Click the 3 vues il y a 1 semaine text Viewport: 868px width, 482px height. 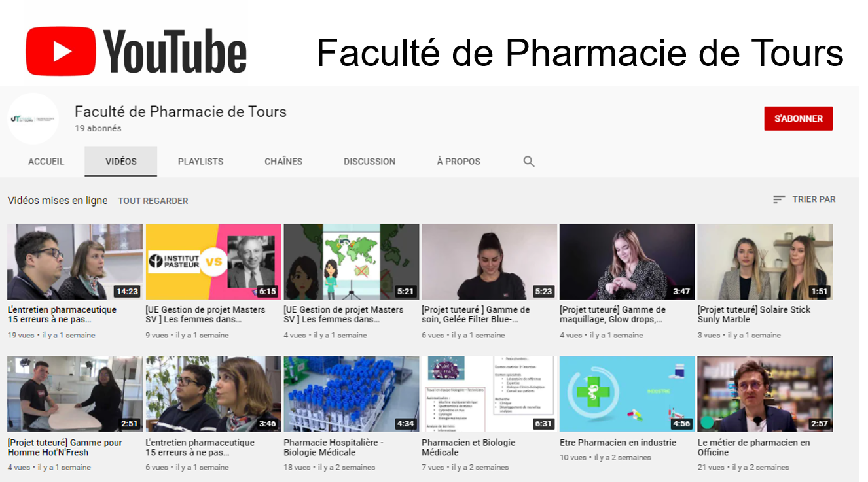pyautogui.click(x=739, y=335)
